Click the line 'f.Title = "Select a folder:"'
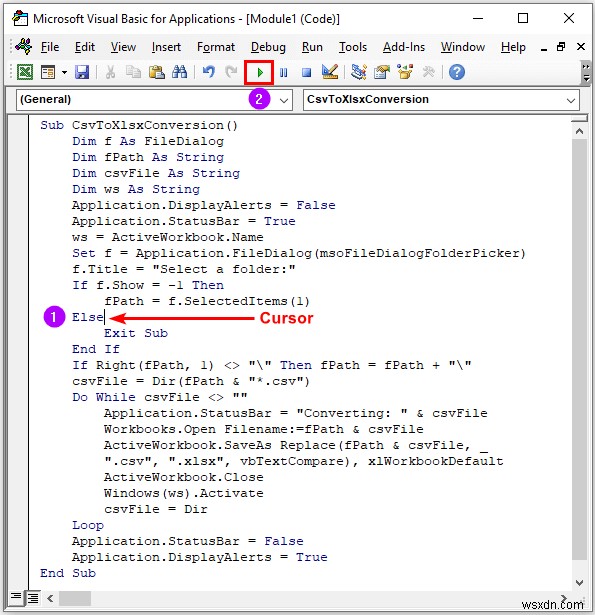The width and height of the screenshot is (595, 615). (x=184, y=269)
